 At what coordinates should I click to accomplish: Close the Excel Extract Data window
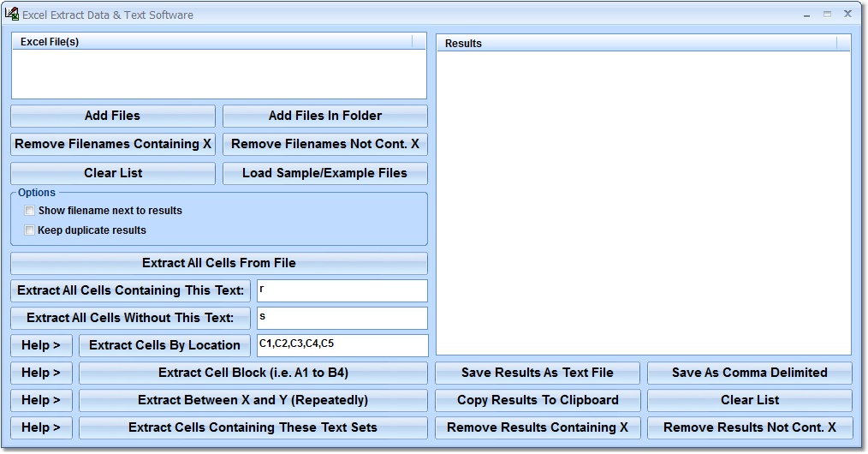tap(847, 15)
